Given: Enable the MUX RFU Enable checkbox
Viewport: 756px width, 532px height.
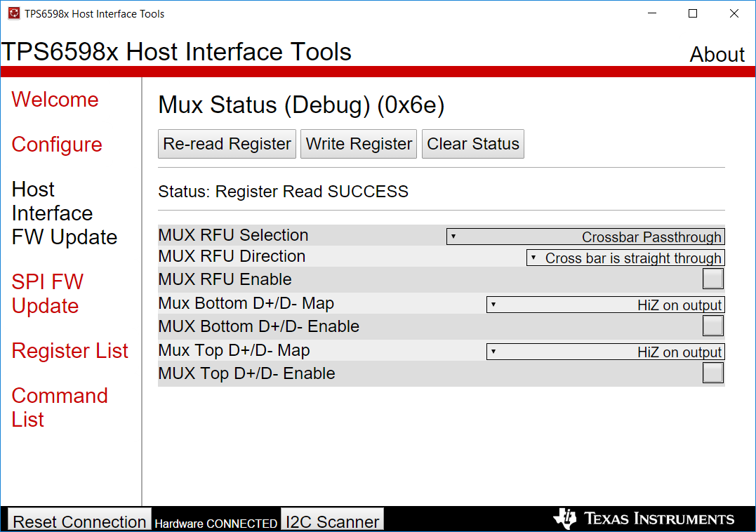Looking at the screenshot, I should tap(713, 279).
